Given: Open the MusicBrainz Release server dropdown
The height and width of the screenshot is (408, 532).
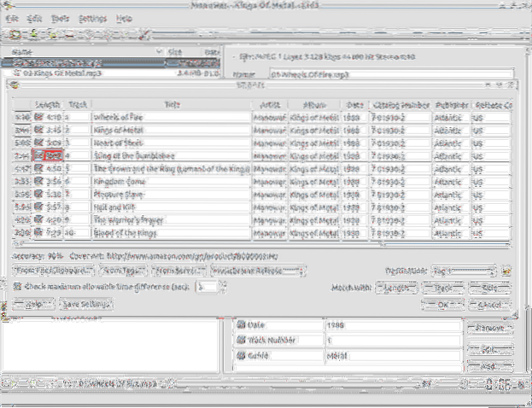Looking at the screenshot, I should tap(258, 271).
